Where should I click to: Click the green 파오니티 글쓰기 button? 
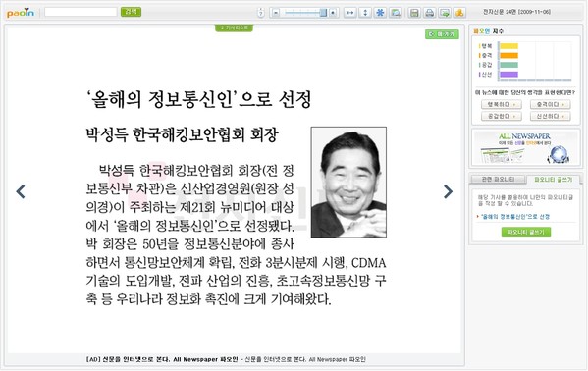coord(526,232)
